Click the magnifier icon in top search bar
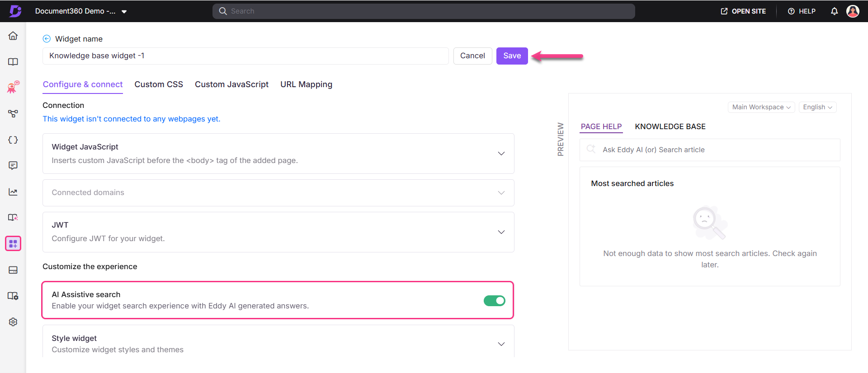Screen dimensions: 868x373 223,11
